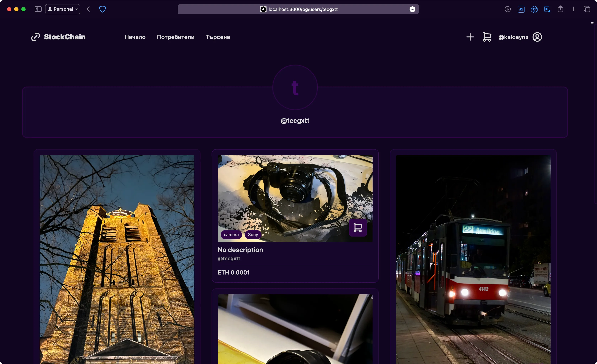The width and height of the screenshot is (597, 364).
Task: Show the tab overview
Action: pos(587,9)
